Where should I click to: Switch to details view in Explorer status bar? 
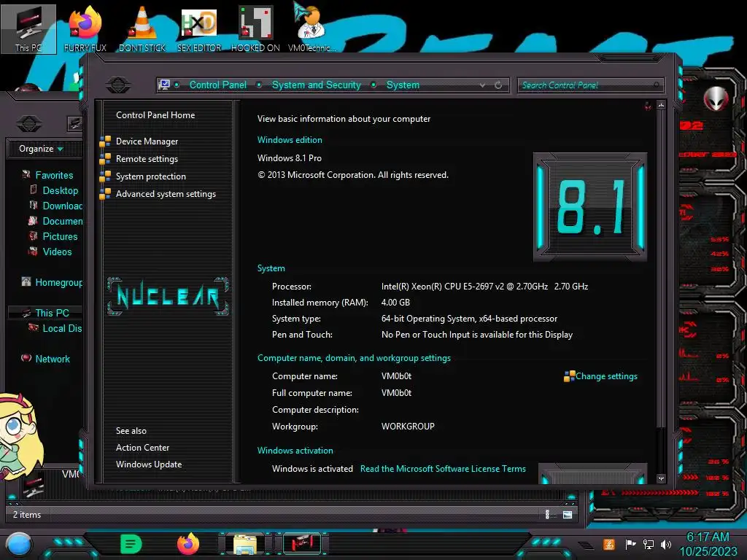tap(547, 514)
